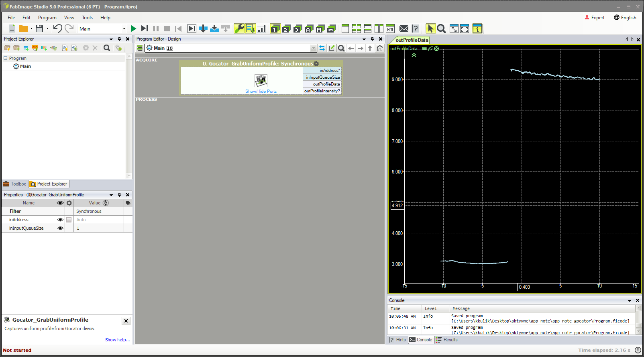Click the run one iteration button
The height and width of the screenshot is (357, 644).
point(145,29)
